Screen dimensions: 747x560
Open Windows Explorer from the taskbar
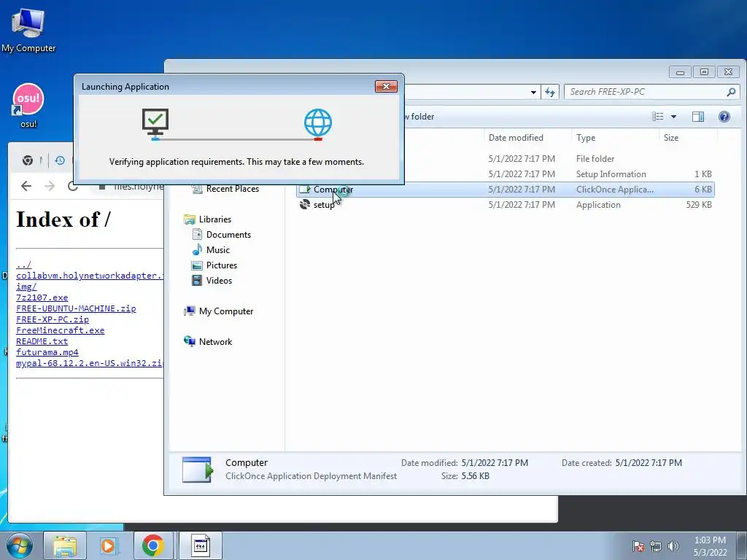point(65,545)
